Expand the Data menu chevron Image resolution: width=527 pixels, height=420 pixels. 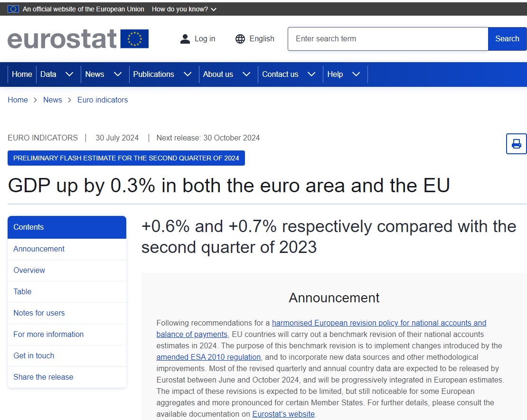pos(69,74)
